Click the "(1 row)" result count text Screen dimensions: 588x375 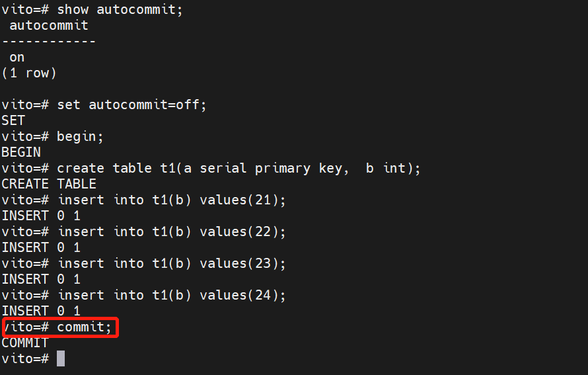click(x=28, y=73)
